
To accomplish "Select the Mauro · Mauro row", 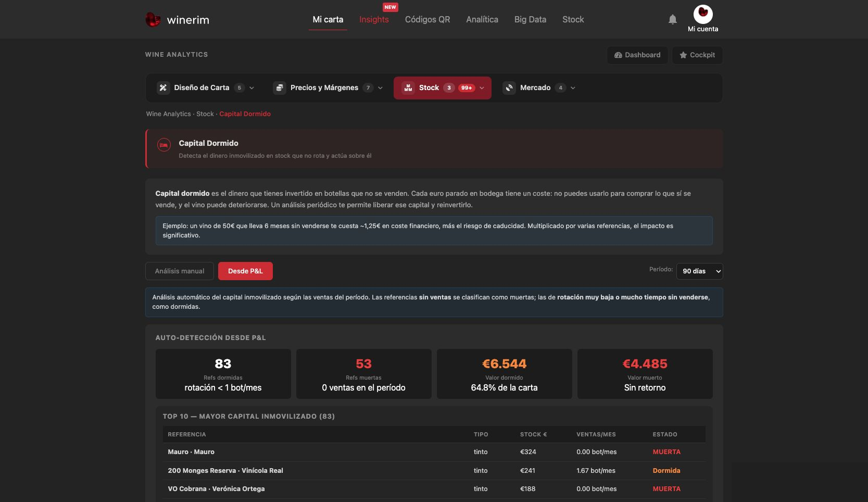I will [434, 452].
